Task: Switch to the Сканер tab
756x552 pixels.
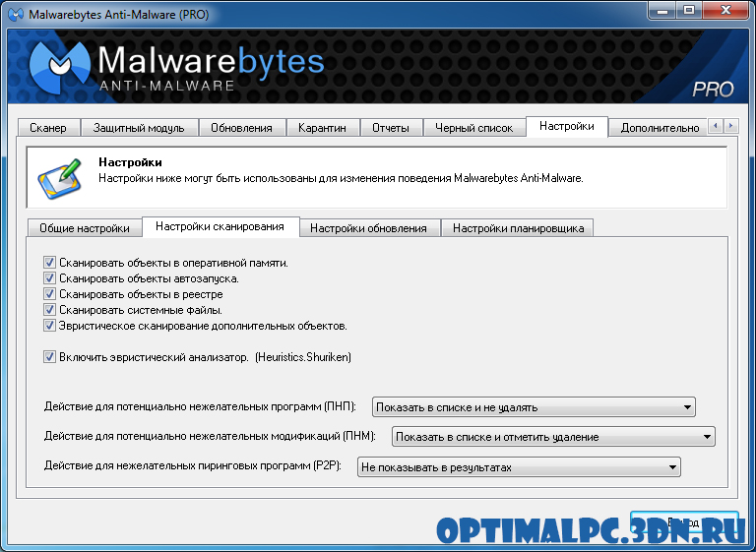Action: (48, 128)
